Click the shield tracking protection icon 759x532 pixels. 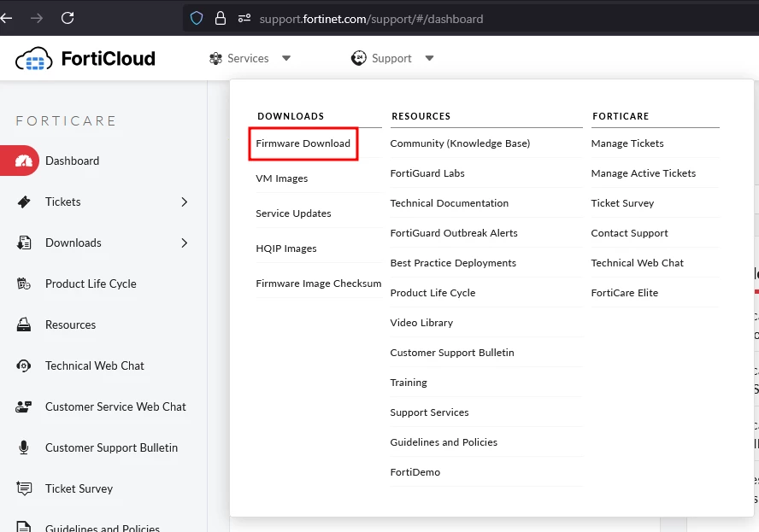pos(196,19)
